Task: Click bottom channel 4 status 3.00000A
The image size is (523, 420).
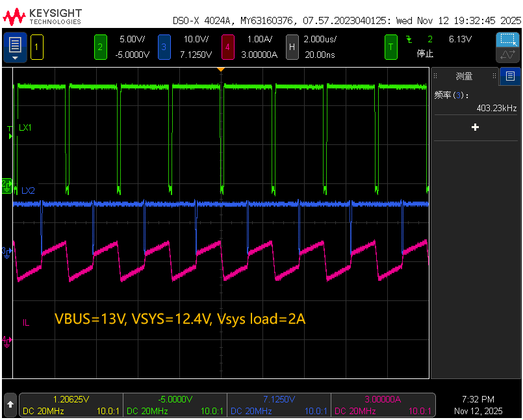Action: (383, 399)
